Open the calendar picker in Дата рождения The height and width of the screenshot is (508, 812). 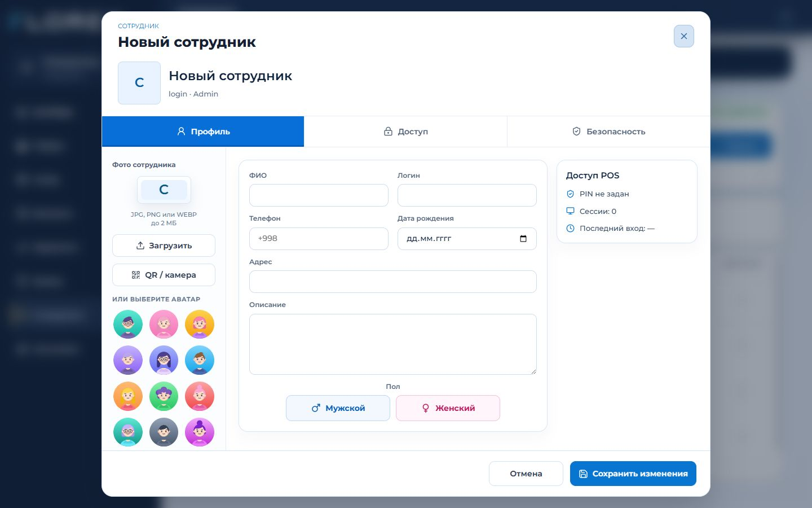pos(523,239)
